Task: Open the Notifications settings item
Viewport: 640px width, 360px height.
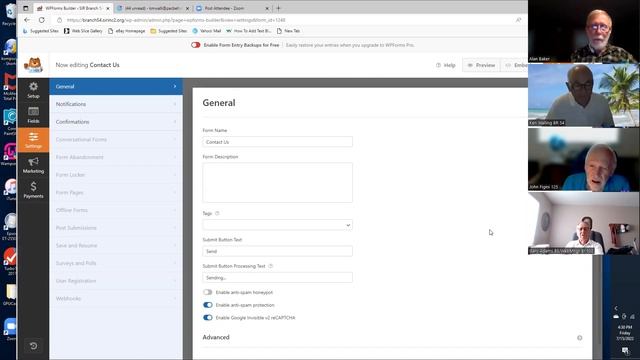Action: coord(116,104)
